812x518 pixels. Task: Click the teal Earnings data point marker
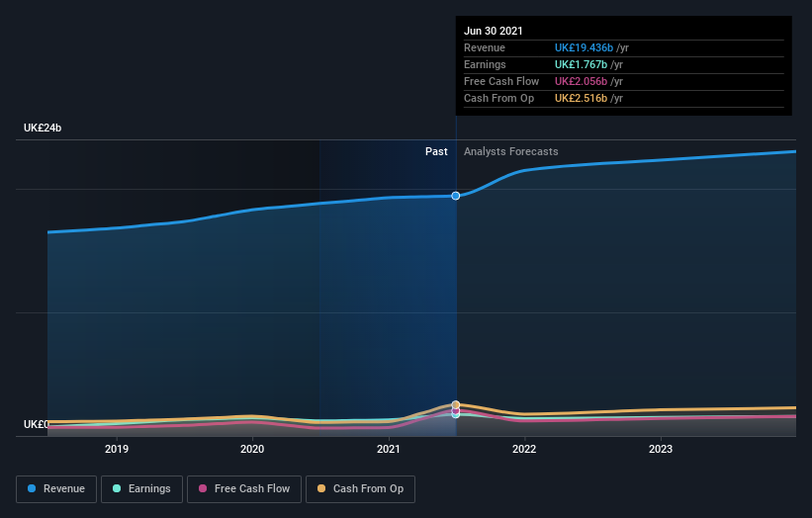coord(456,414)
